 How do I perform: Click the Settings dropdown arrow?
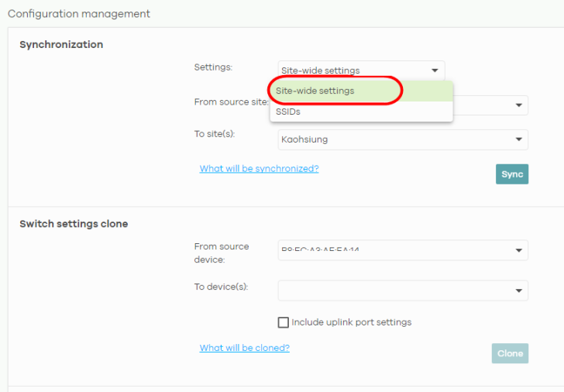point(435,70)
